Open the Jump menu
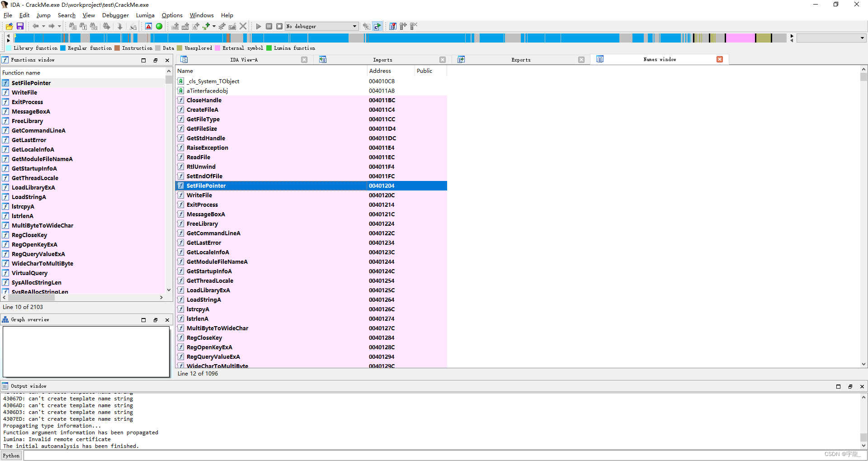Screen dimensions: 868x461 pyautogui.click(x=43, y=15)
